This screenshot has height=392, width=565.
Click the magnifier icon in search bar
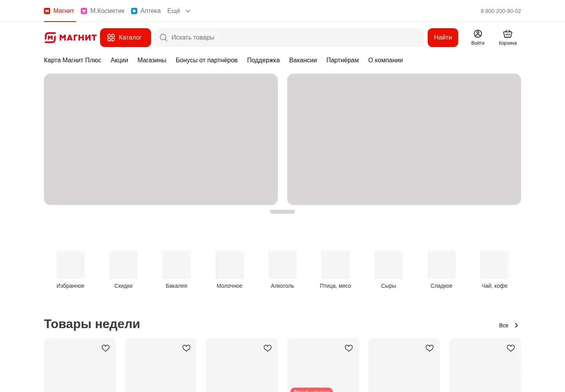point(164,38)
